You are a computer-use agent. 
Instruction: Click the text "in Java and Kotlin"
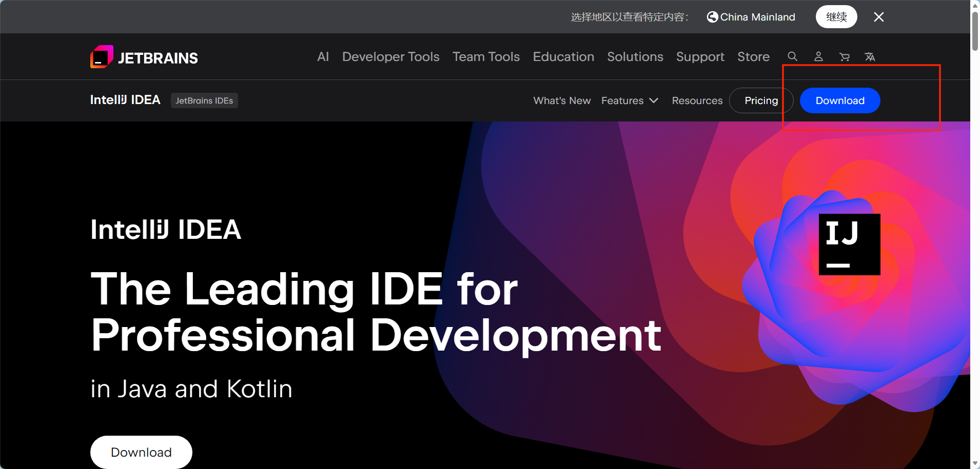[191, 389]
